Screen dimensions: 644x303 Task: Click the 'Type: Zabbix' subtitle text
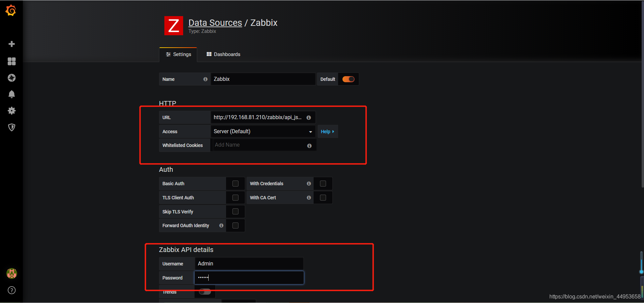tap(202, 31)
